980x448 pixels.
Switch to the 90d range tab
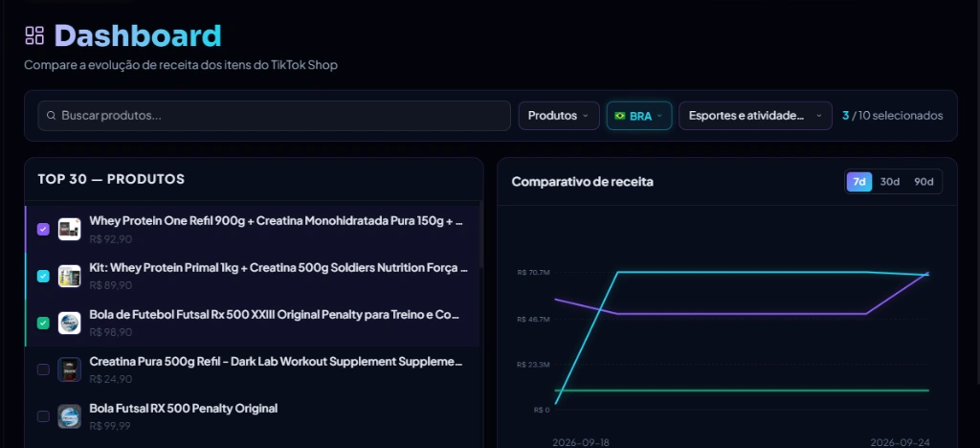(x=924, y=182)
